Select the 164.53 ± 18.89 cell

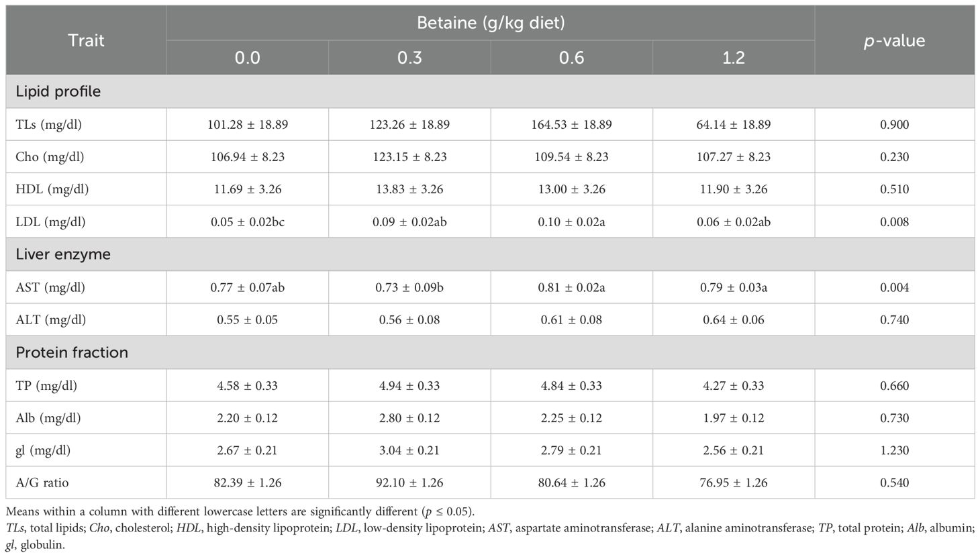tap(571, 124)
